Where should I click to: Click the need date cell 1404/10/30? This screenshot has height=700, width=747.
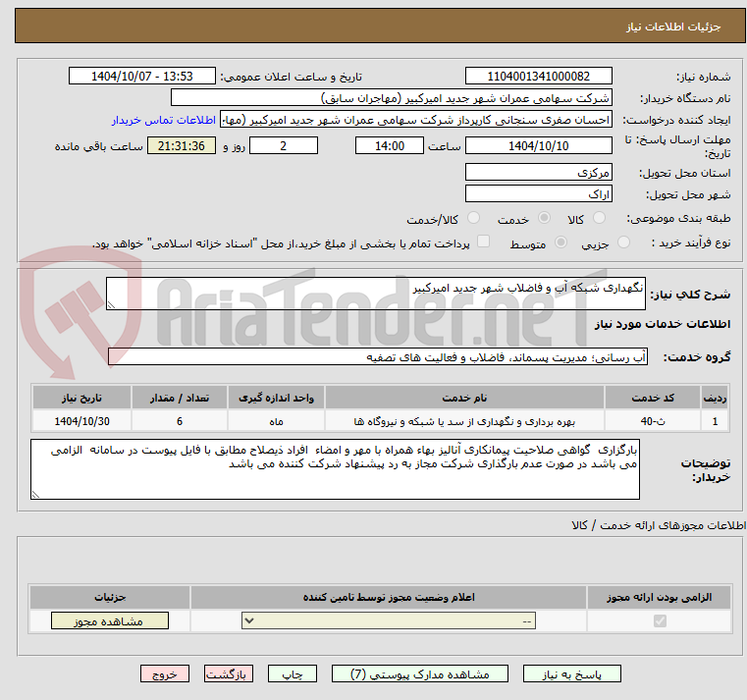coord(81,421)
